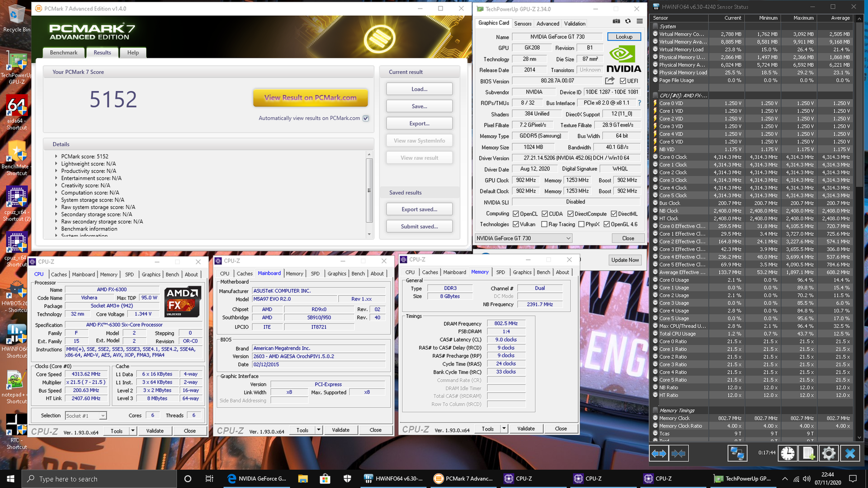
Task: Click HWiNFO expand columns arrows icon
Action: tap(659, 453)
